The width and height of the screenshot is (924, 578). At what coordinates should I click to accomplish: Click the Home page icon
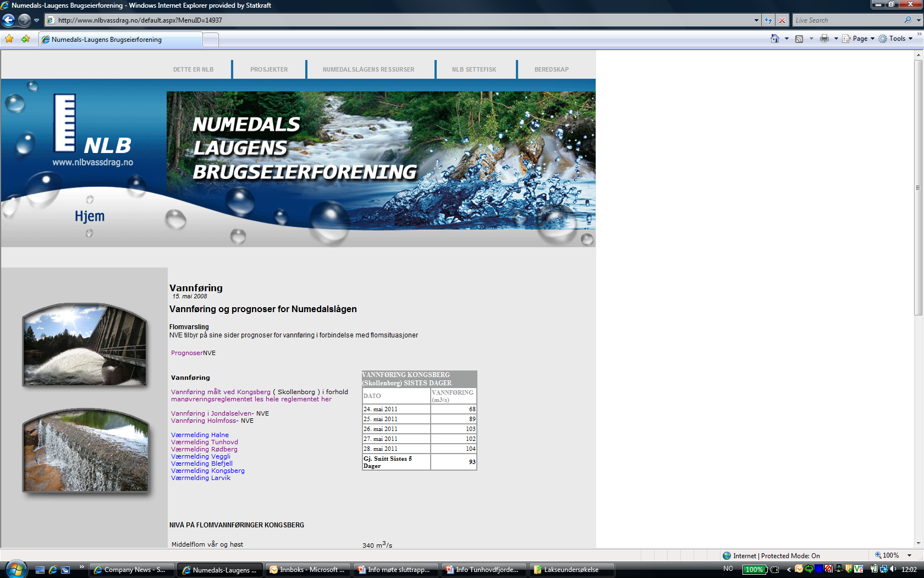775,39
